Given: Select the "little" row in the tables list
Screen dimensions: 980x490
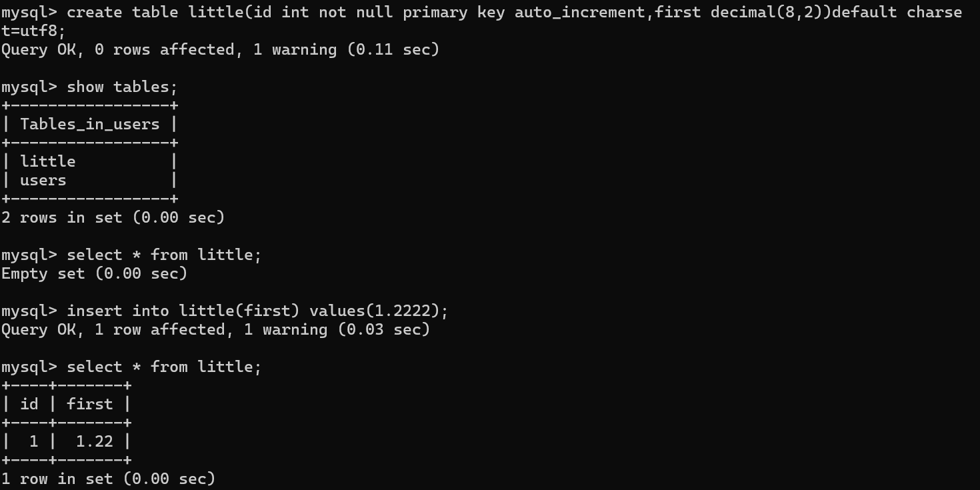Looking at the screenshot, I should [x=48, y=161].
